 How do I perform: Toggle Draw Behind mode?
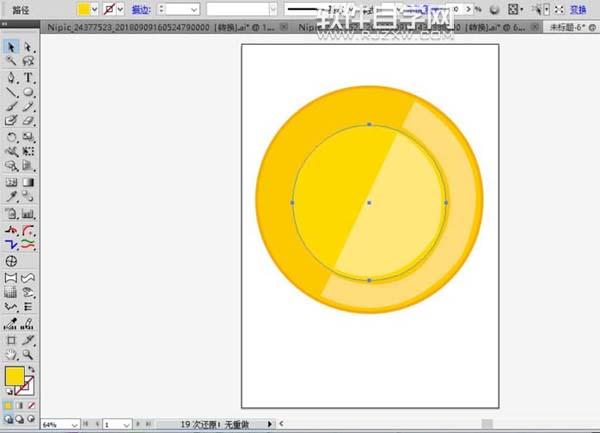[20, 419]
